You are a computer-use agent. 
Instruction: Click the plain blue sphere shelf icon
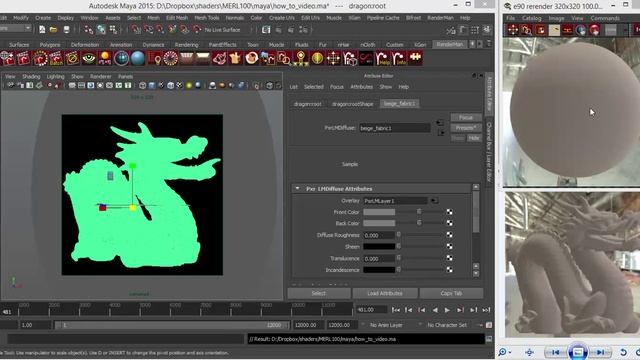click(x=138, y=58)
